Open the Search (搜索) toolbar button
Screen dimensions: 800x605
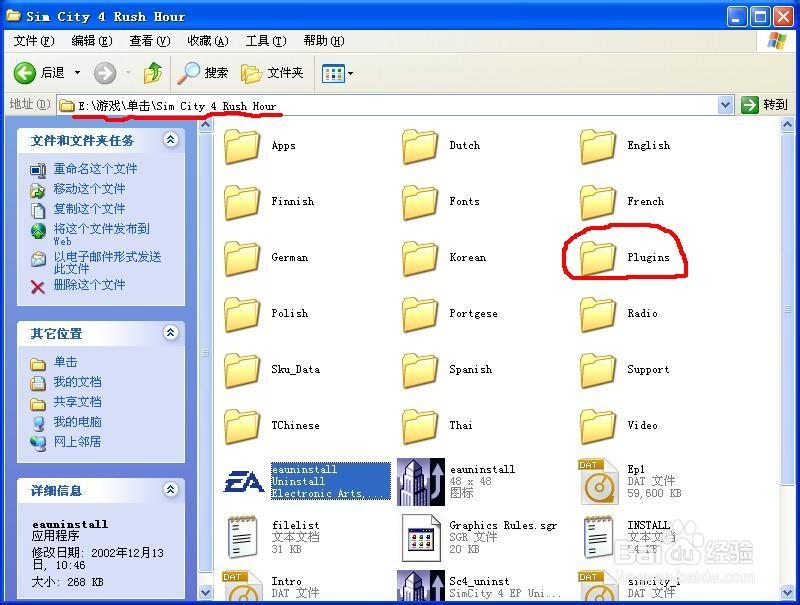click(203, 73)
